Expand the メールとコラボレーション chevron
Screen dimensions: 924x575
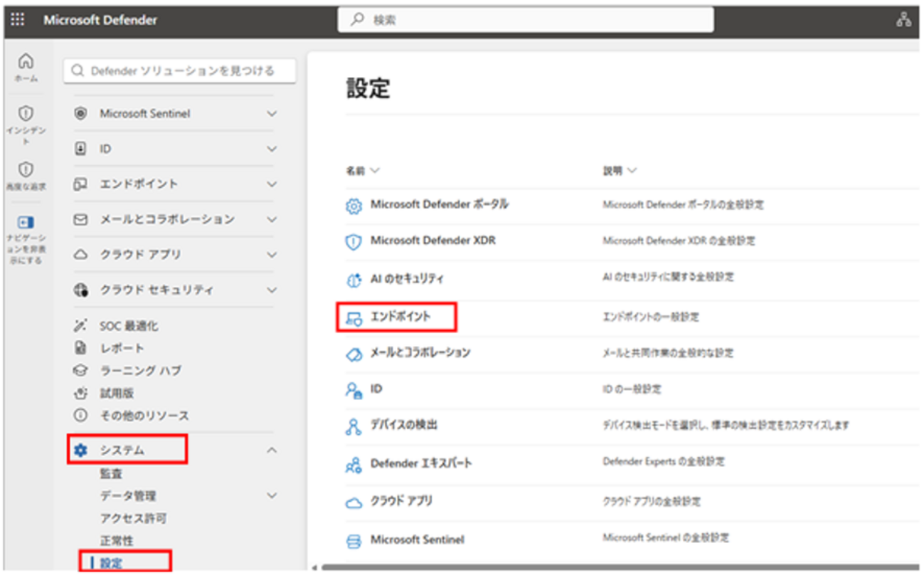(272, 220)
